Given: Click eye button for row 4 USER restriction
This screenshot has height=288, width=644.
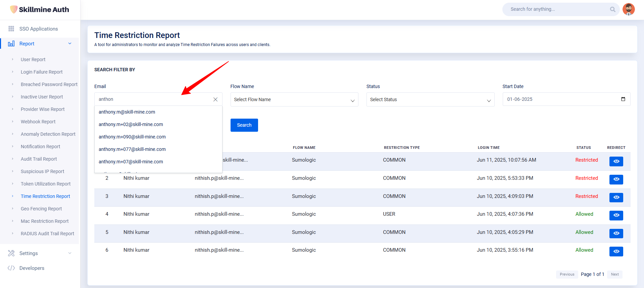Looking at the screenshot, I should point(616,215).
